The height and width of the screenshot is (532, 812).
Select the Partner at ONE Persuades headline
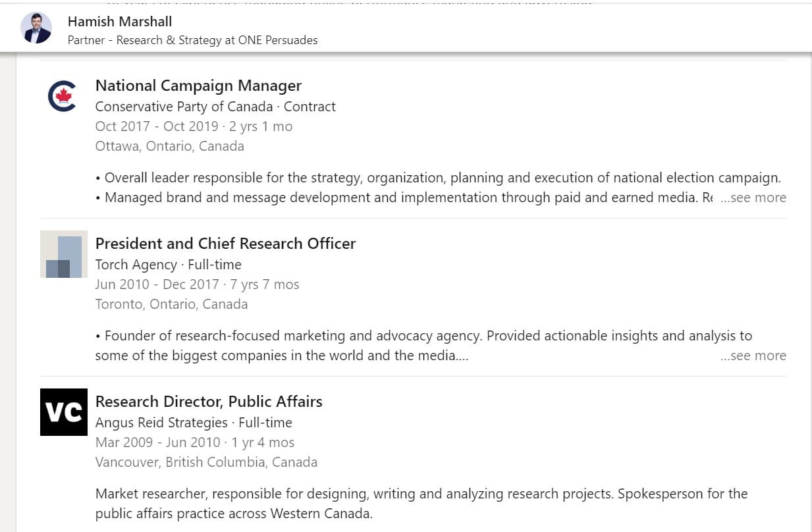[x=192, y=40]
